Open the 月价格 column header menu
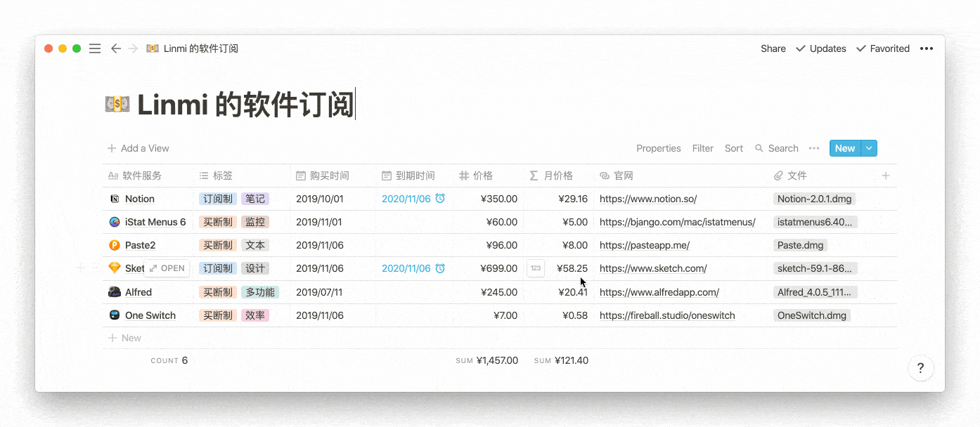The image size is (980, 427). [x=558, y=176]
